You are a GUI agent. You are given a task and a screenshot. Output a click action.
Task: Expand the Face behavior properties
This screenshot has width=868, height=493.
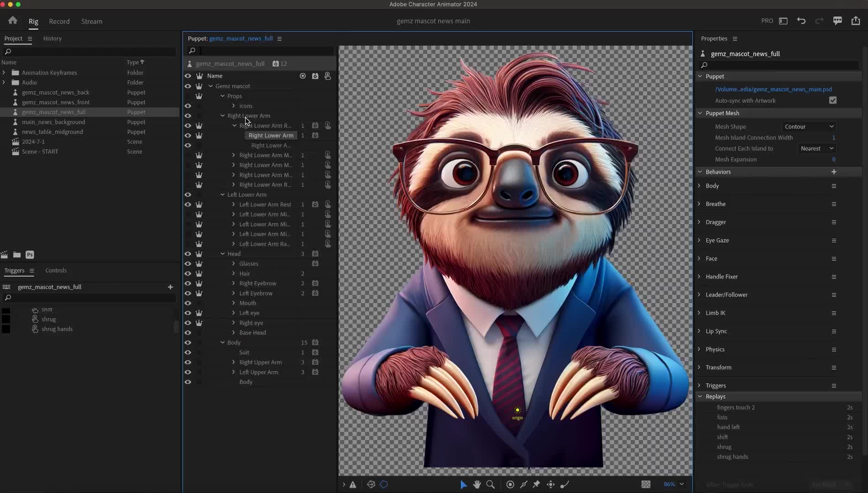click(x=699, y=258)
